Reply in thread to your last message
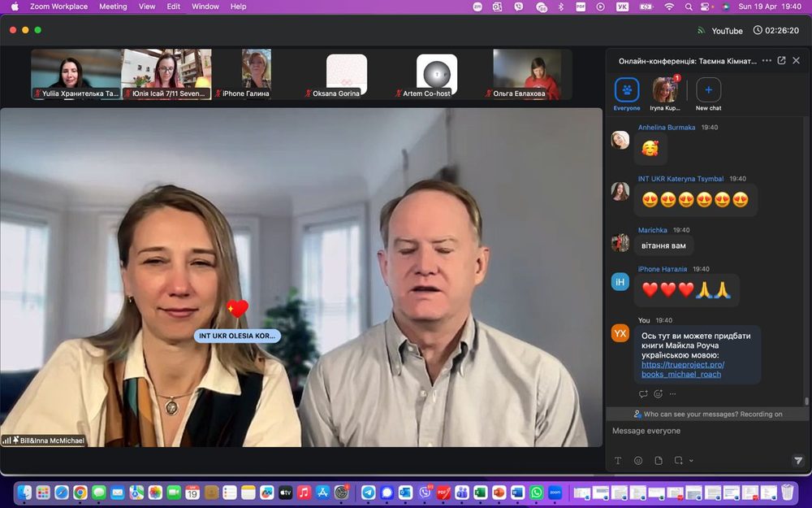 pyautogui.click(x=643, y=394)
